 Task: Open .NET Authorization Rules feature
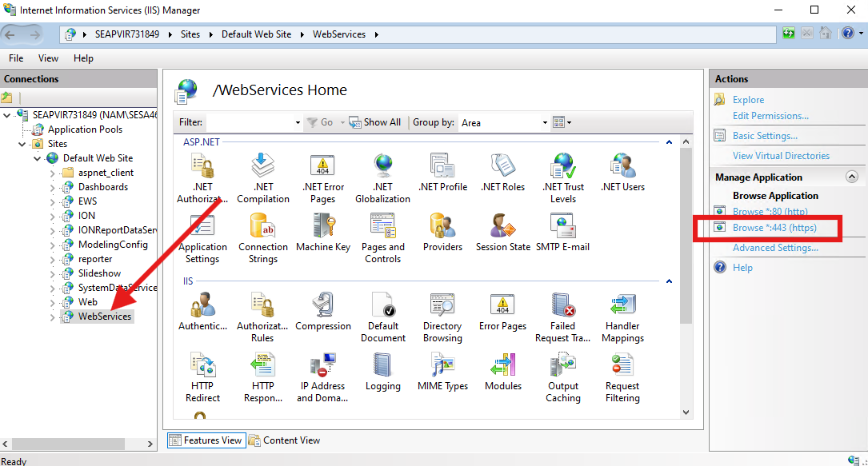point(202,178)
